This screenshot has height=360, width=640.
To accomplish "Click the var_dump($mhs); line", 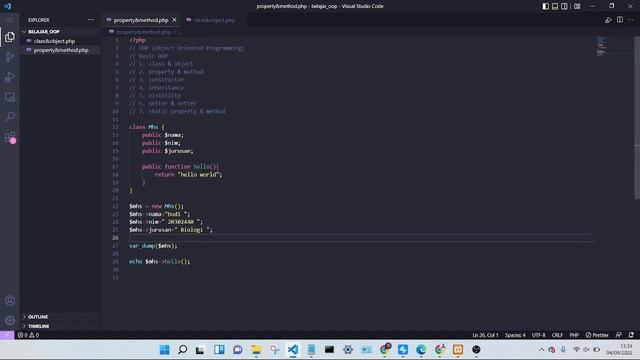I will pyautogui.click(x=153, y=246).
